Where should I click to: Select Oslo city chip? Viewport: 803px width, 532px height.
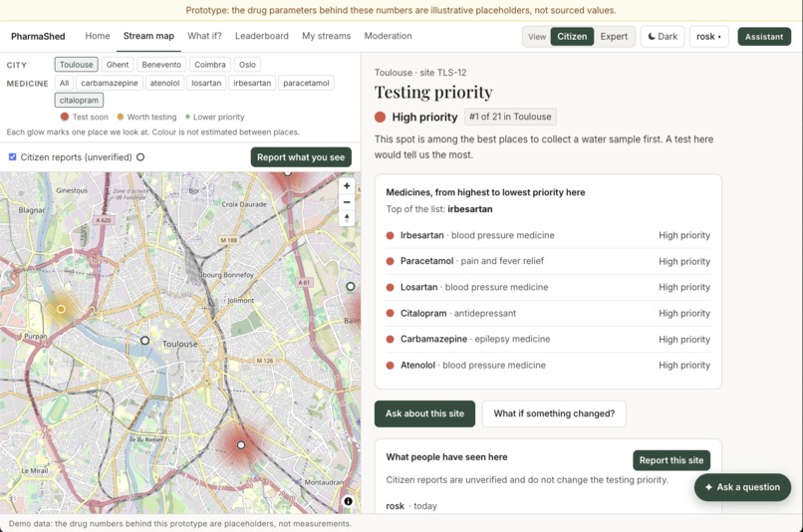[x=247, y=65]
